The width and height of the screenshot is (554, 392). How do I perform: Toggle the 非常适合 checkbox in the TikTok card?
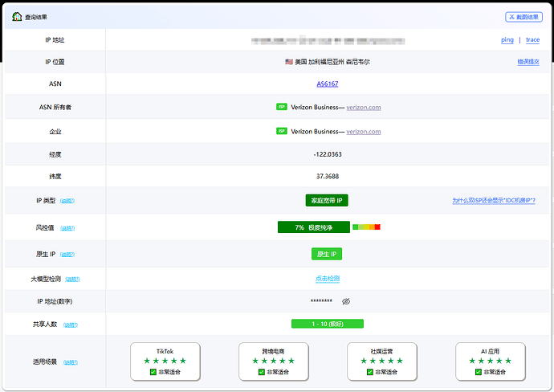(153, 372)
